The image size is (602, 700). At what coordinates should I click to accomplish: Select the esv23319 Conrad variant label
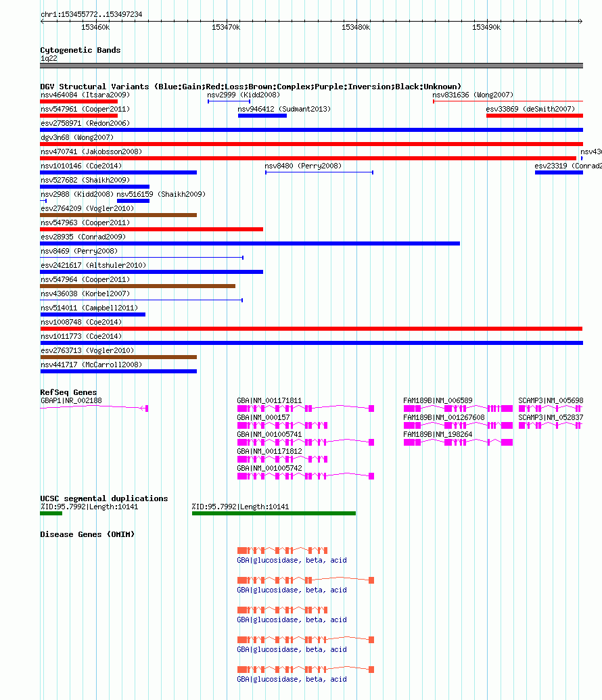(x=568, y=166)
